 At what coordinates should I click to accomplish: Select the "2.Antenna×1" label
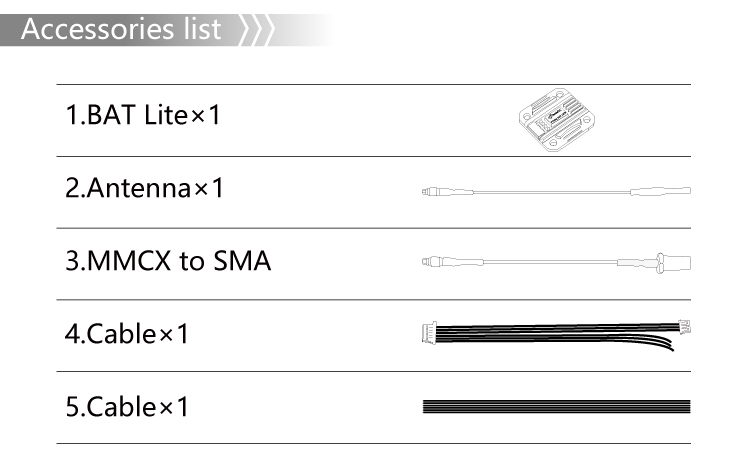tap(144, 188)
